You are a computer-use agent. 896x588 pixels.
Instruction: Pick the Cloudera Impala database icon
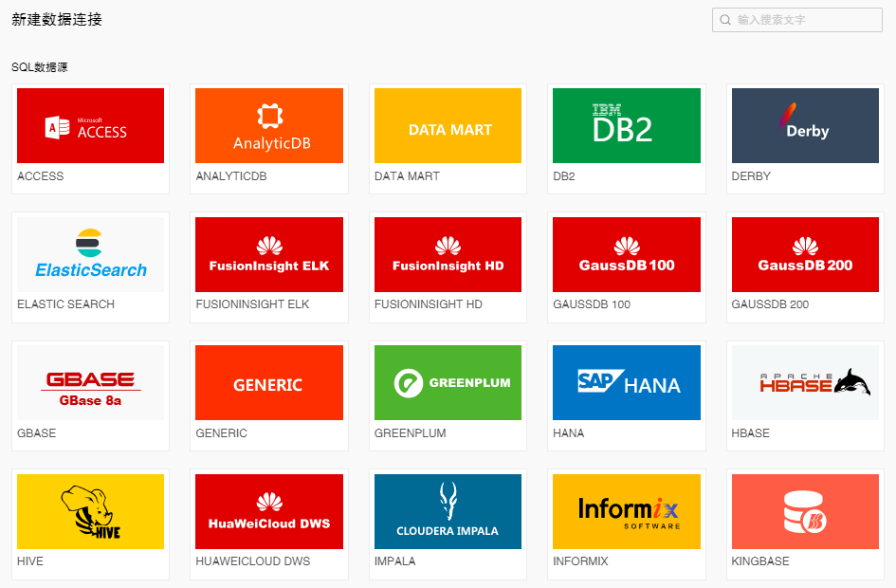[x=448, y=511]
